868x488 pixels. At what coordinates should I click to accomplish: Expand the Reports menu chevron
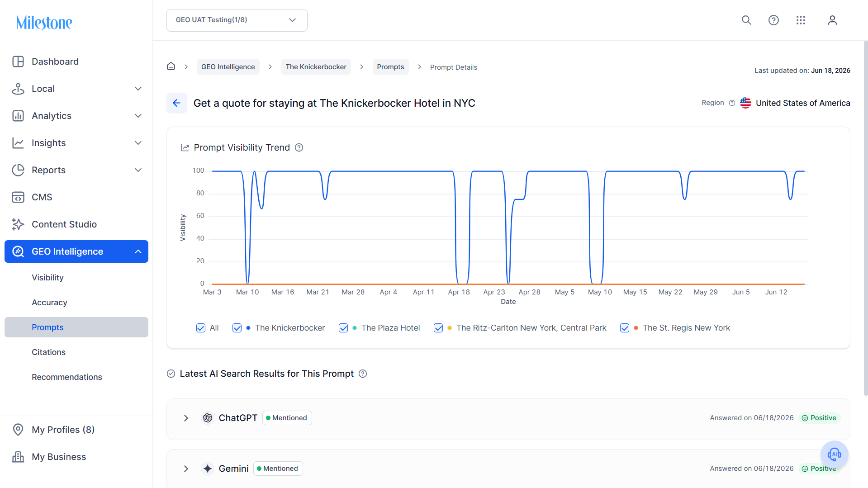click(x=138, y=170)
